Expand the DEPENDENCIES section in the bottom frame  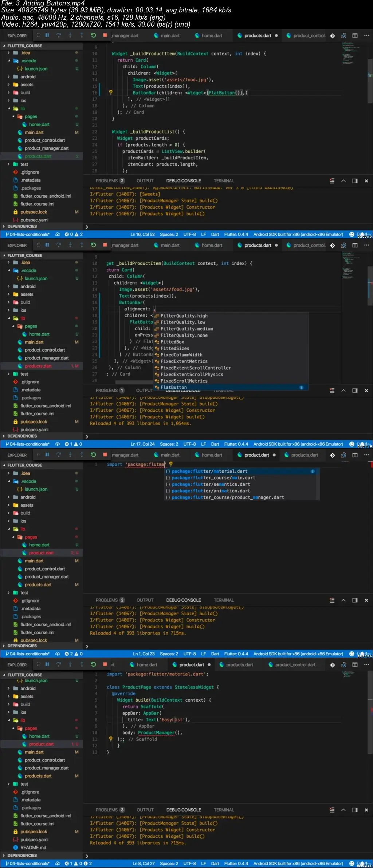4,855
